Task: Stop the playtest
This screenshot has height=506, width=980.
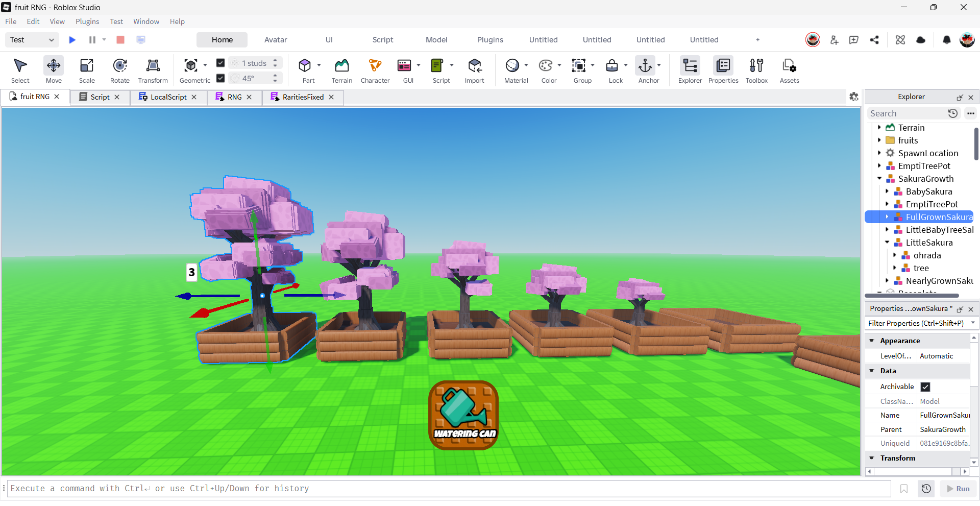Action: 120,40
